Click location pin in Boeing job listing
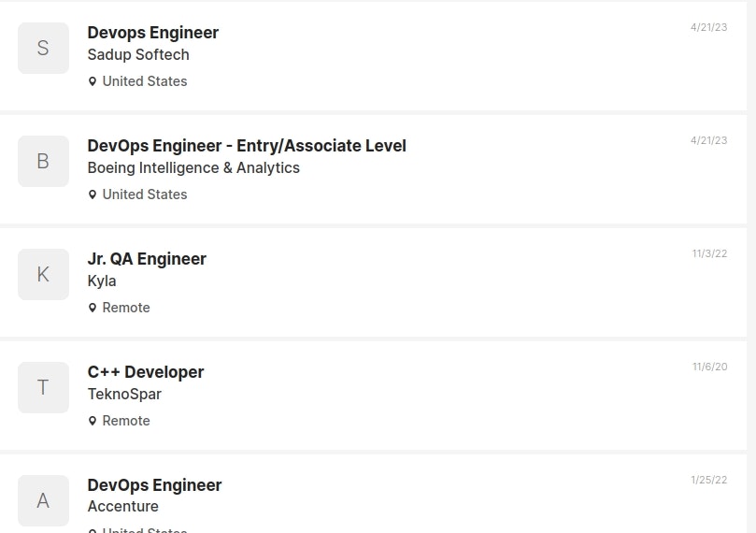This screenshot has width=756, height=533. click(x=93, y=194)
